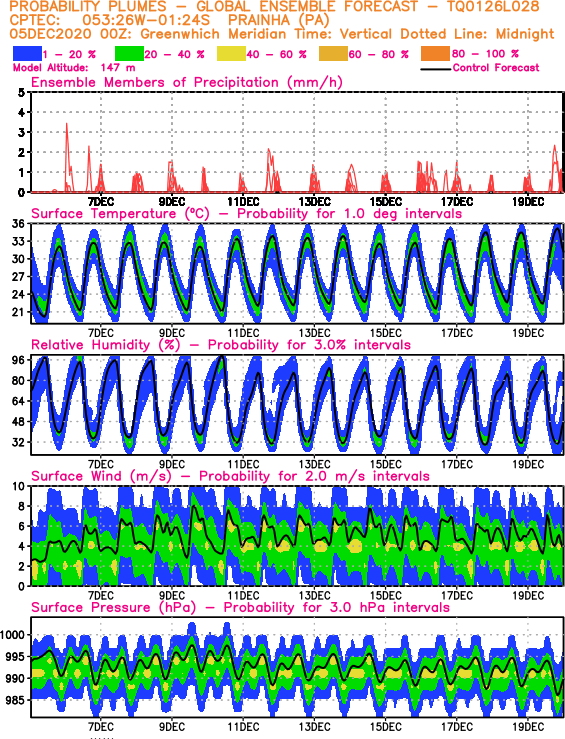Screen dimensions: 565x739
Task: Click the 11DEC label under wind chart
Action: (x=243, y=596)
